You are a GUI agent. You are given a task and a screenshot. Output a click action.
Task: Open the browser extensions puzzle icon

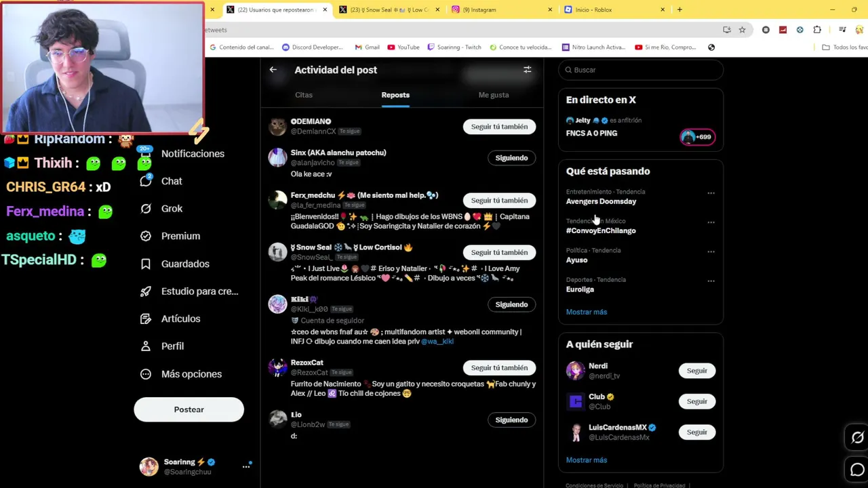click(817, 30)
